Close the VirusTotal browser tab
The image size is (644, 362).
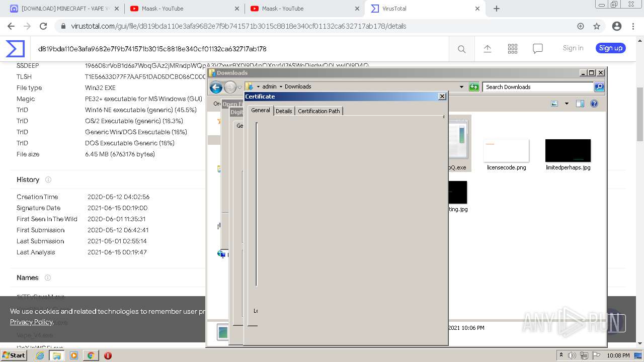pos(477,9)
